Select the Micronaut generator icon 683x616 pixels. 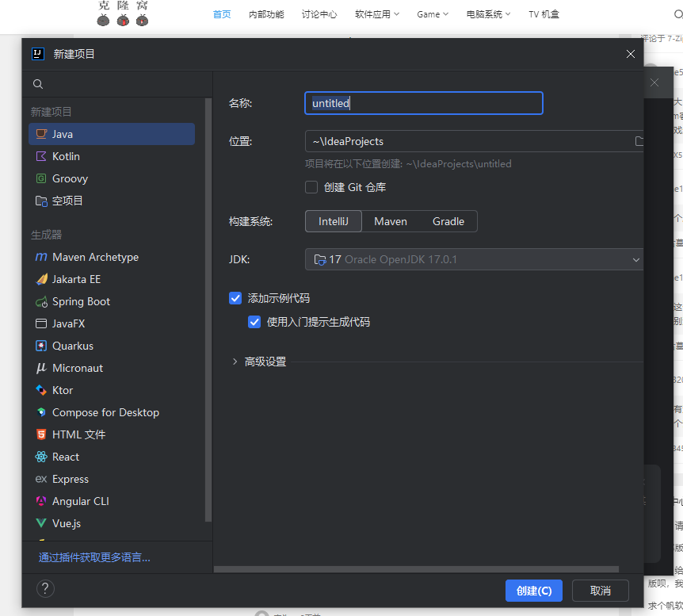coord(41,368)
